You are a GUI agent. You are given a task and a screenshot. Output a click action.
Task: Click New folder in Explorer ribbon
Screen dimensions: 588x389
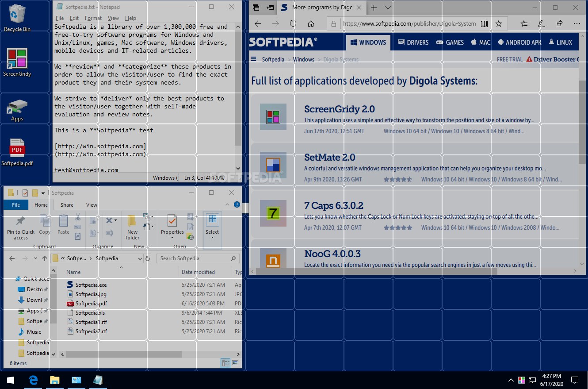[x=132, y=227]
